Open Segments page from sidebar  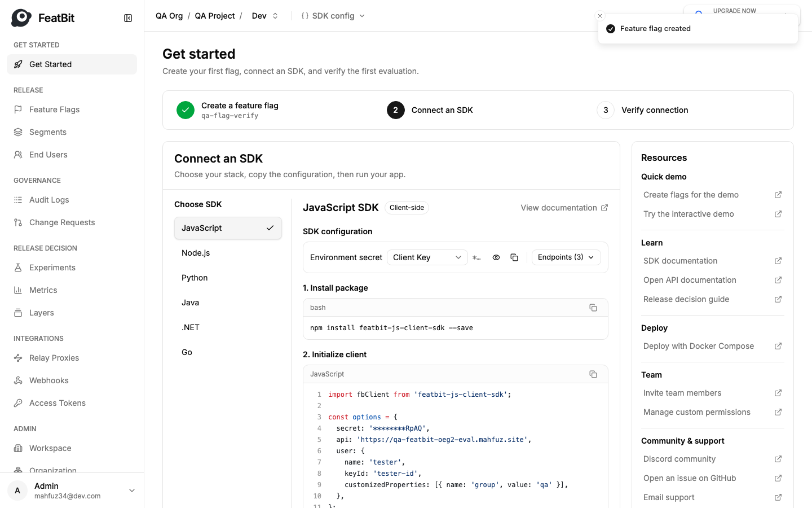coord(72,132)
